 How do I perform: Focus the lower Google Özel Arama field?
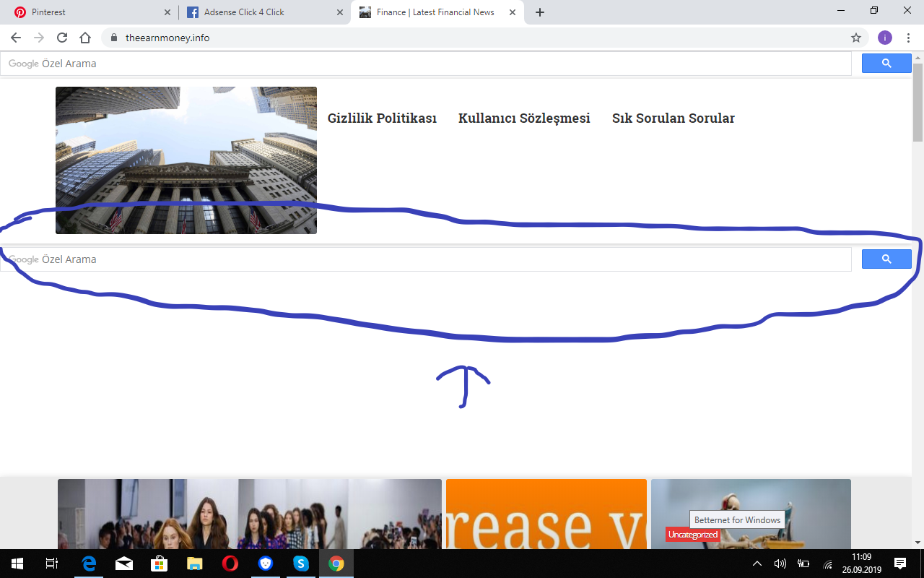click(426, 259)
